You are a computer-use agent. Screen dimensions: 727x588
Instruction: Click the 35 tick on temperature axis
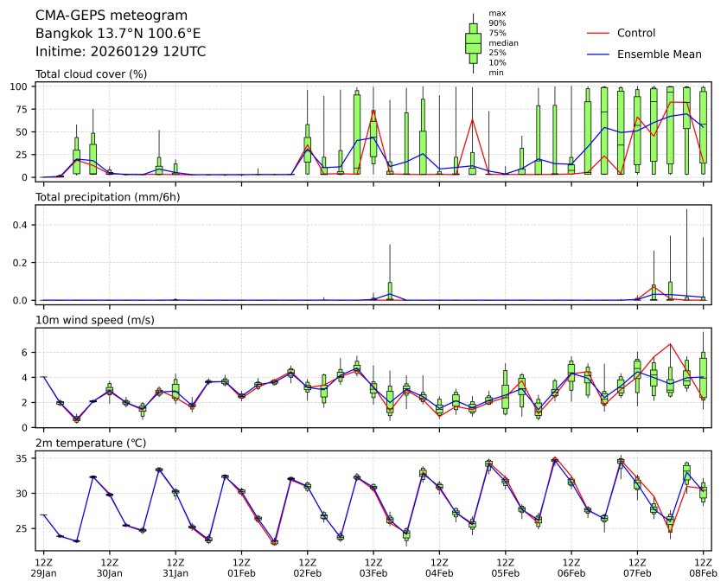pyautogui.click(x=23, y=457)
